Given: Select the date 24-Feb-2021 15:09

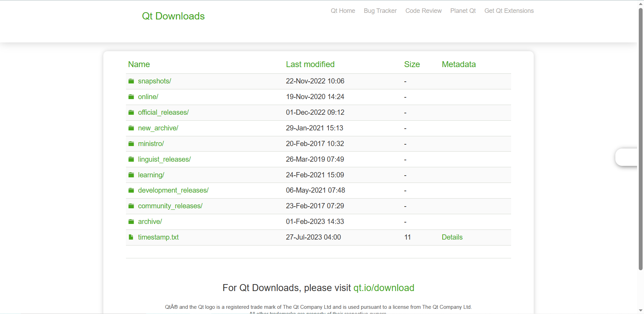Looking at the screenshot, I should pyautogui.click(x=315, y=175).
